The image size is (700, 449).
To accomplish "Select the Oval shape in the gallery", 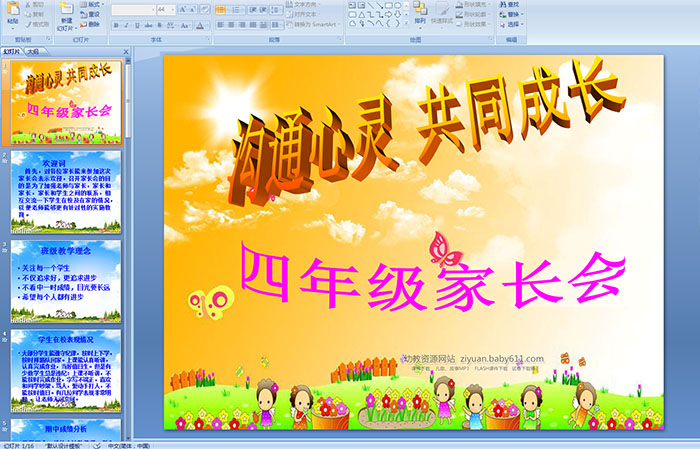I will 397,5.
